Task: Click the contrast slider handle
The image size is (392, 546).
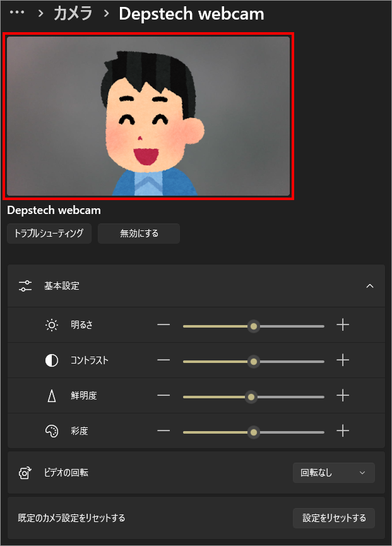Action: pyautogui.click(x=254, y=362)
